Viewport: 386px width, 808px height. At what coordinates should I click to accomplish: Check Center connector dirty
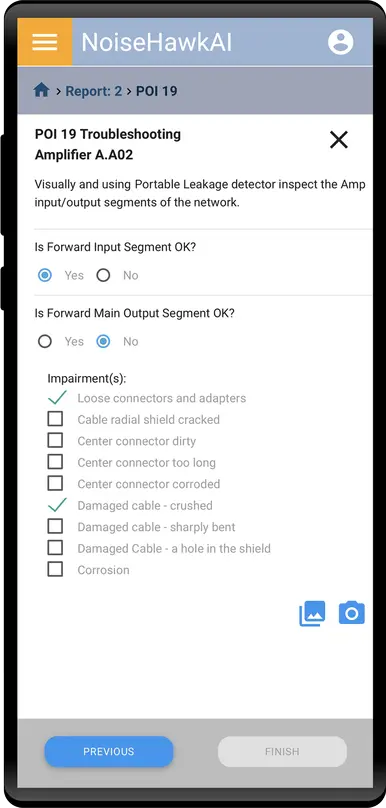[x=55, y=441]
